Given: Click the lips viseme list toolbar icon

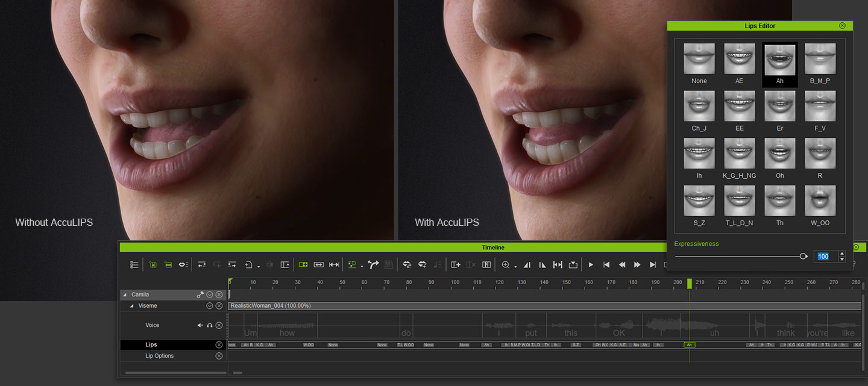Looking at the screenshot, I should 183,265.
